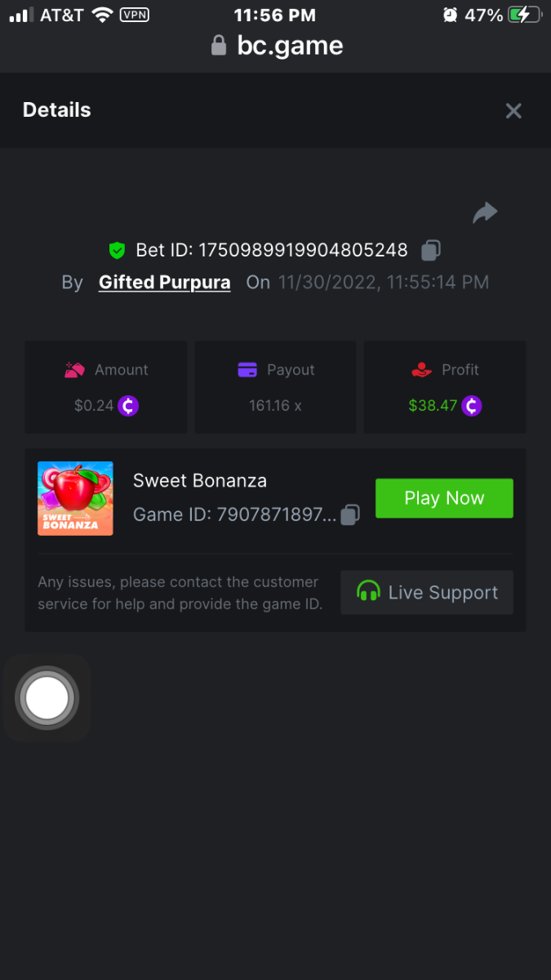The width and height of the screenshot is (551, 980).
Task: Tap the green verified shield icon
Action: 117,250
